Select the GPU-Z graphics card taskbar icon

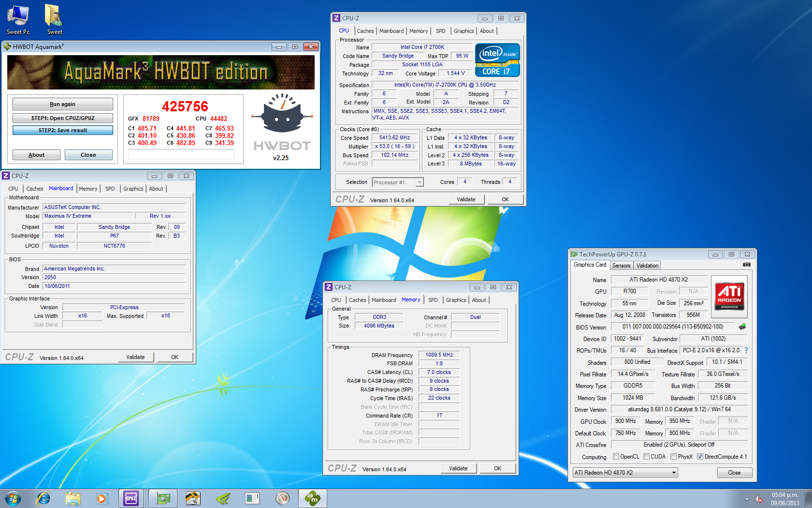(163, 498)
